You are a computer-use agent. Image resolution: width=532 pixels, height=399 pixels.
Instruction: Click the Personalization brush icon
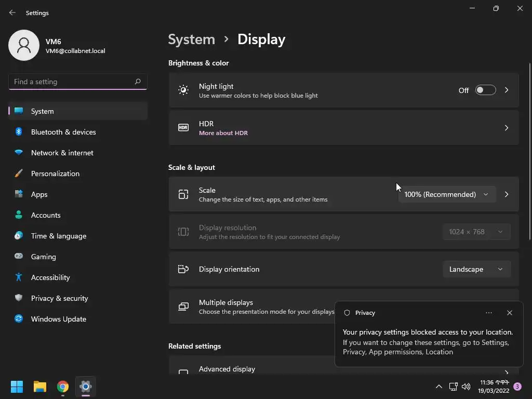19,174
